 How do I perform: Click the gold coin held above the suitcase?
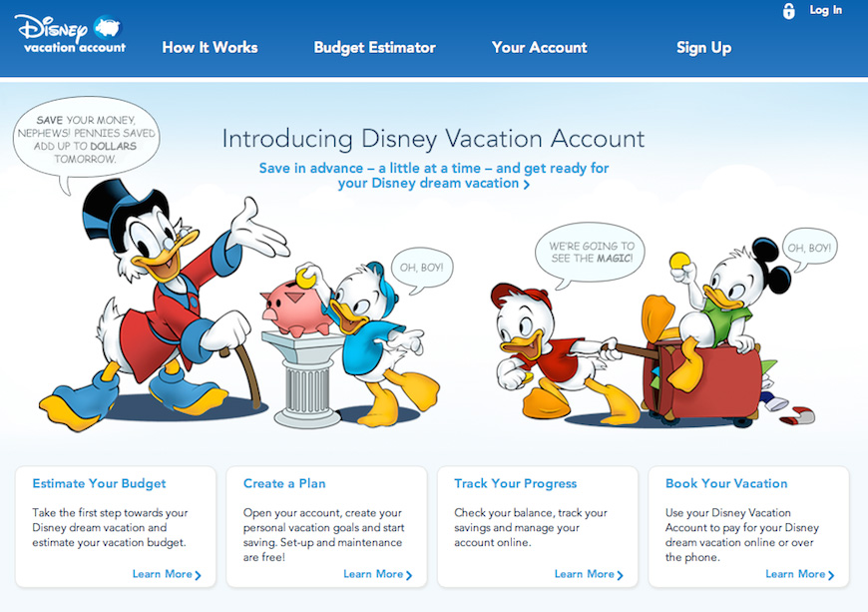(679, 262)
